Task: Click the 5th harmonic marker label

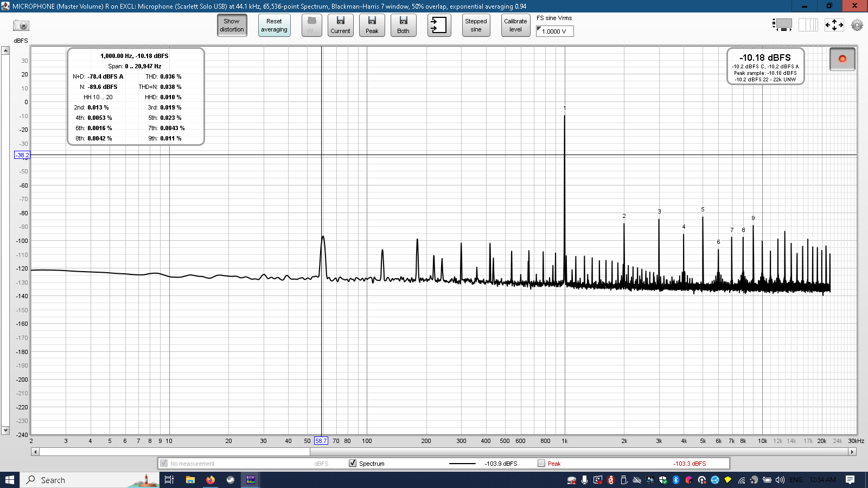Action: pyautogui.click(x=703, y=209)
